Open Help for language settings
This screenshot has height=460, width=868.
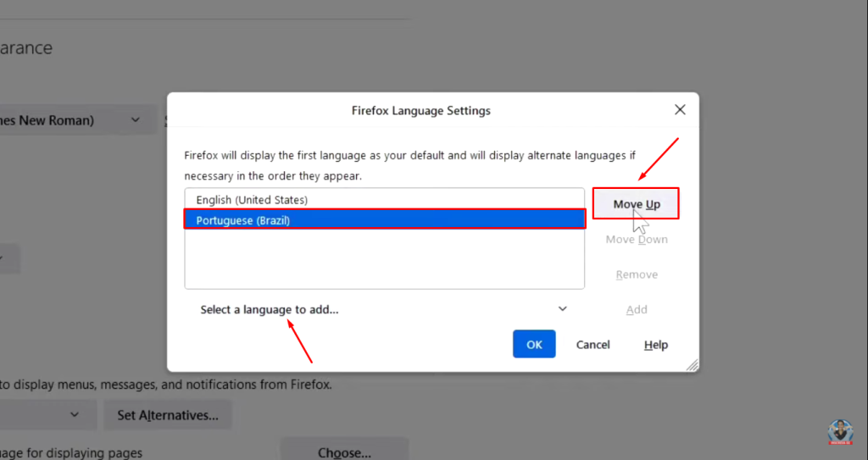[x=655, y=345]
